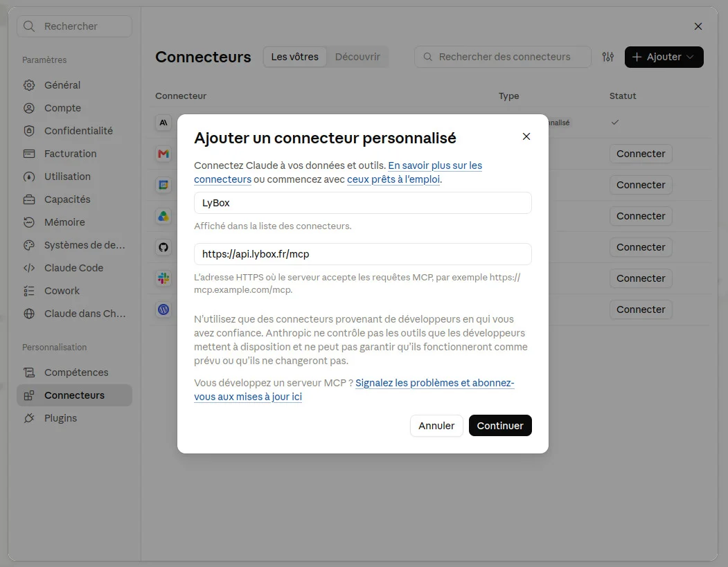Click the sidebar Rechercher field
The image size is (728, 567).
click(74, 26)
